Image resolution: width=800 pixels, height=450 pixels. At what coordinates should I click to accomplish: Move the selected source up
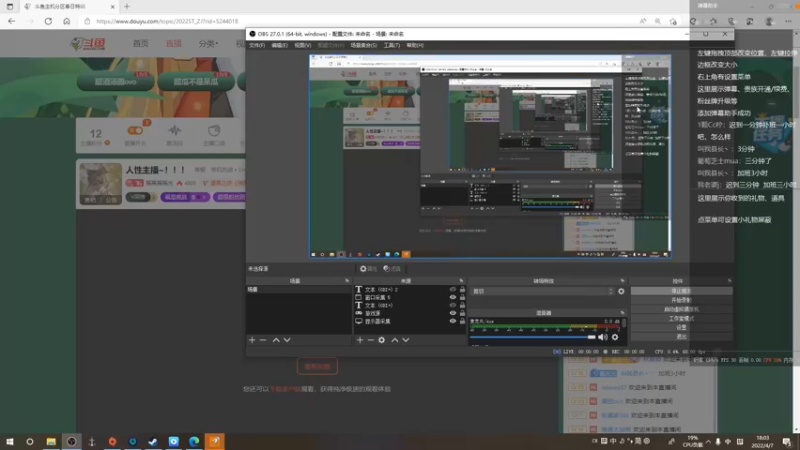tap(395, 340)
